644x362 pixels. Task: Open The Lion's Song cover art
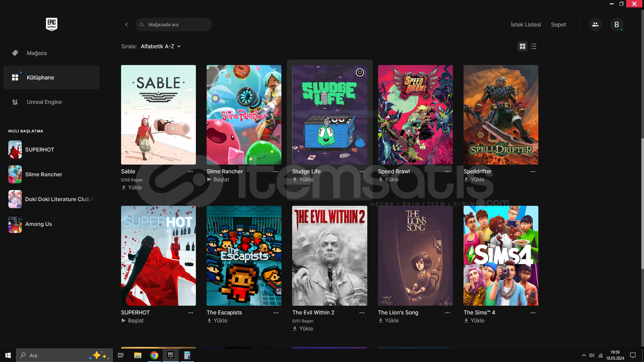pos(415,256)
